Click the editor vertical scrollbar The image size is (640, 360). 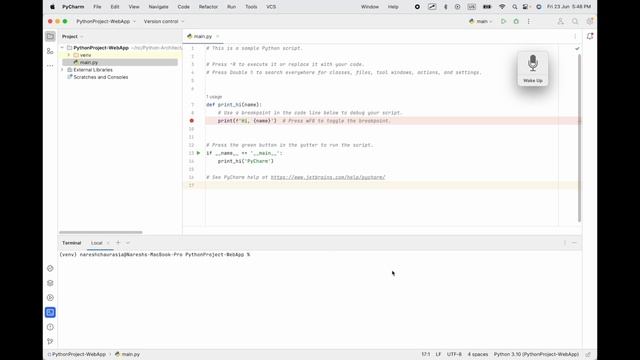point(579,138)
